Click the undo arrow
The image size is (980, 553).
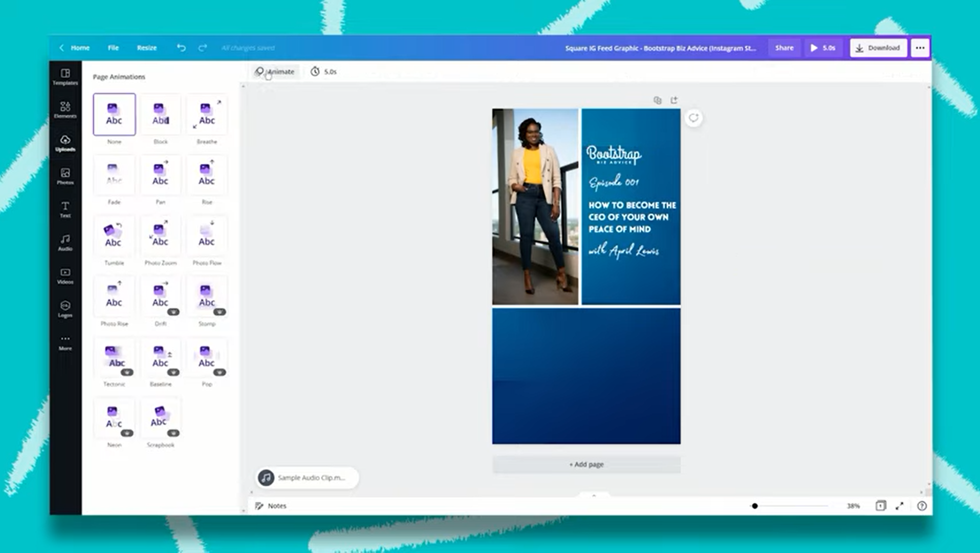point(181,48)
